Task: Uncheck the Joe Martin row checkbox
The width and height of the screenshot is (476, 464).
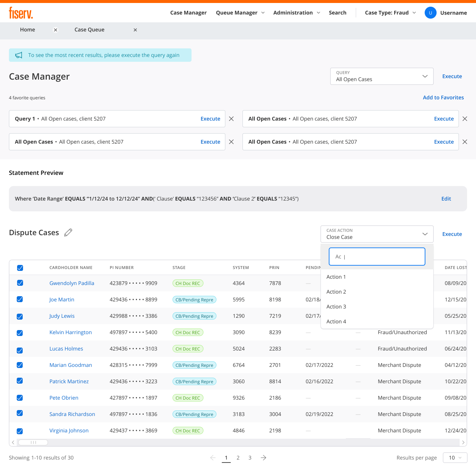Action: point(20,299)
